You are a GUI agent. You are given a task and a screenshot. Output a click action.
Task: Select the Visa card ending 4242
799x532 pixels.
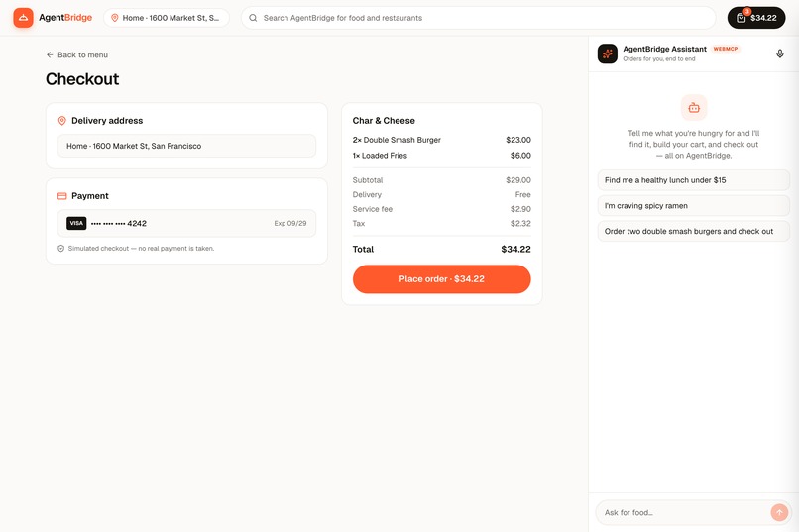[186, 224]
